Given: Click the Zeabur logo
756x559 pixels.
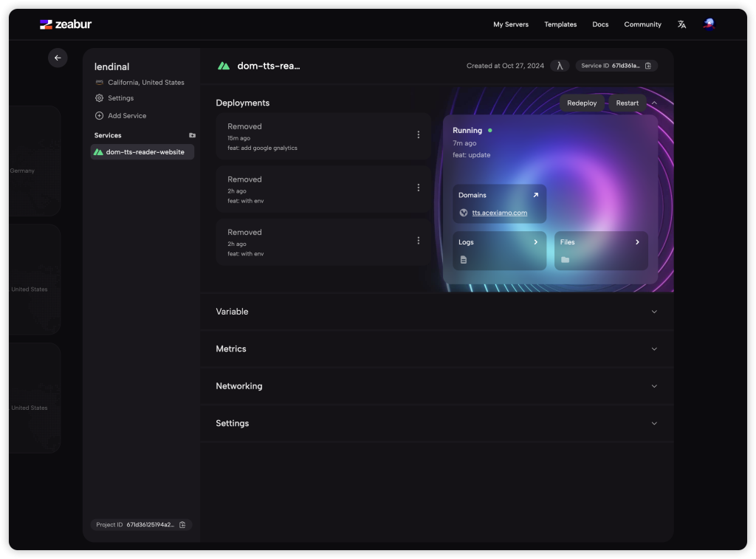Looking at the screenshot, I should point(66,24).
